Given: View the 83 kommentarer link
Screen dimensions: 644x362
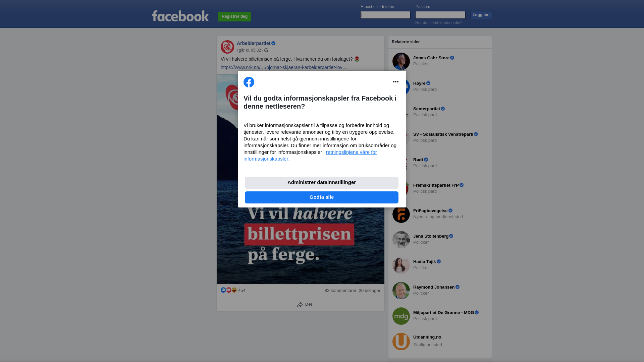Looking at the screenshot, I should (x=340, y=291).
